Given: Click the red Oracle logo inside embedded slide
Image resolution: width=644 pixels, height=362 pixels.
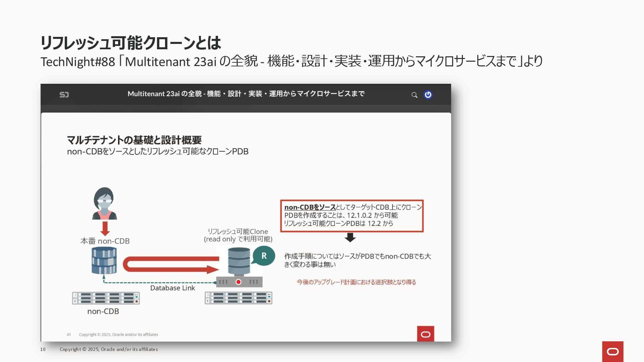Looking at the screenshot, I should [x=425, y=334].
